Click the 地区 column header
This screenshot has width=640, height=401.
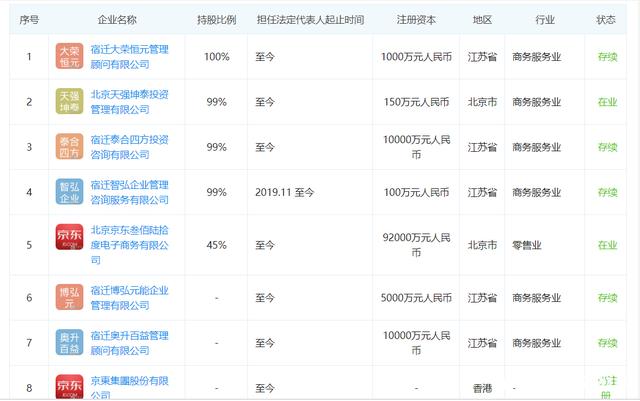click(x=482, y=20)
